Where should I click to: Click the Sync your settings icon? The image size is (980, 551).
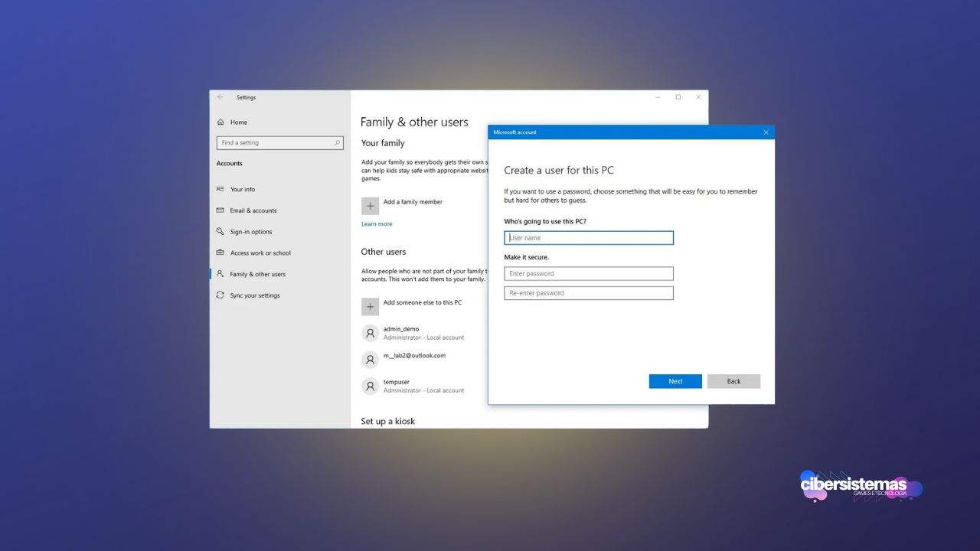pyautogui.click(x=220, y=295)
